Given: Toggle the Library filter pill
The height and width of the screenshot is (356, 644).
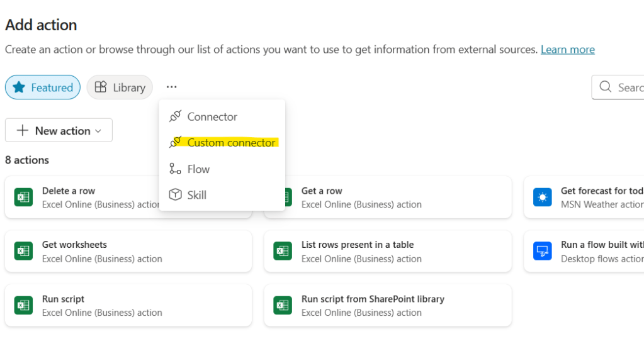Looking at the screenshot, I should coord(120,87).
